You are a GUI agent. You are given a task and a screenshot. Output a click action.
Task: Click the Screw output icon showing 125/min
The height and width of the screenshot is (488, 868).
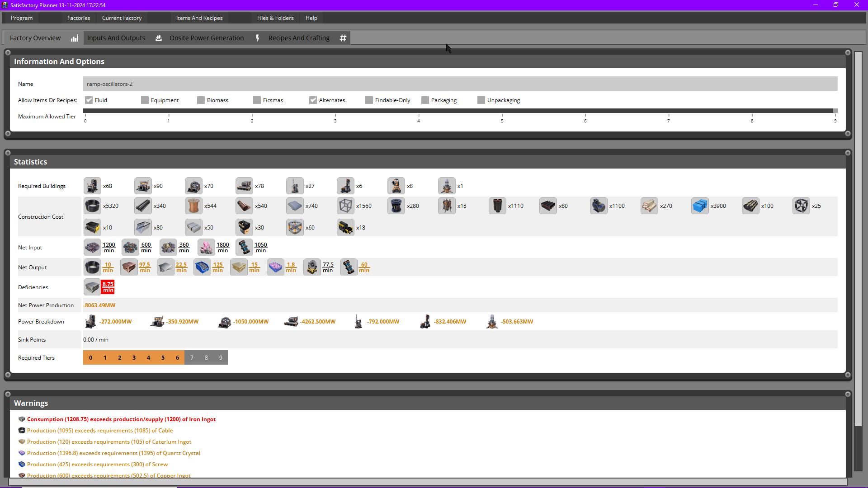(x=202, y=267)
